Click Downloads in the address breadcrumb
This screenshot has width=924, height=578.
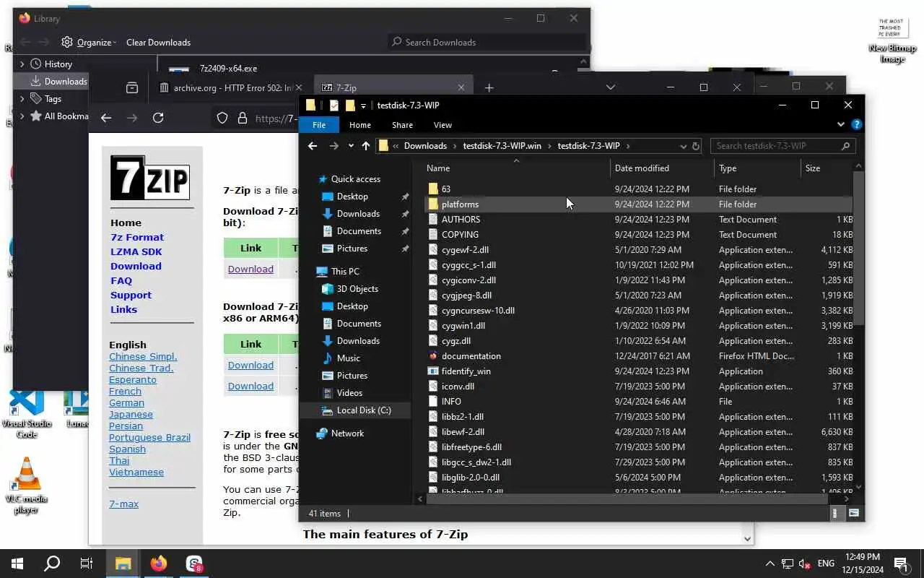[425, 146]
